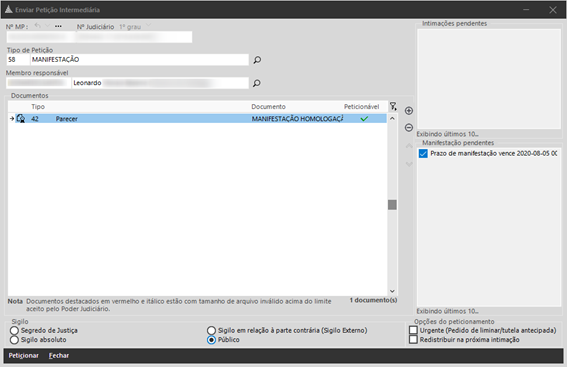567x367 pixels.
Task: Click documents list scroll up arrow
Action: coord(392,119)
